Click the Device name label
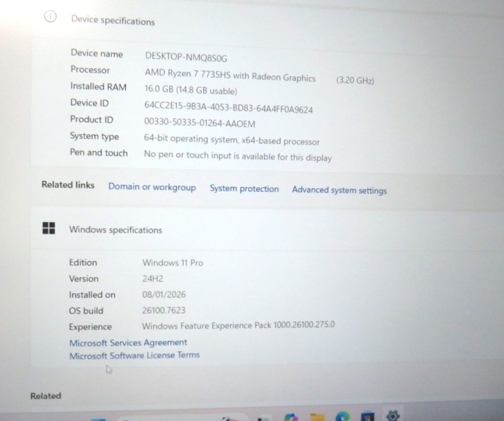The height and width of the screenshot is (421, 504). [97, 53]
